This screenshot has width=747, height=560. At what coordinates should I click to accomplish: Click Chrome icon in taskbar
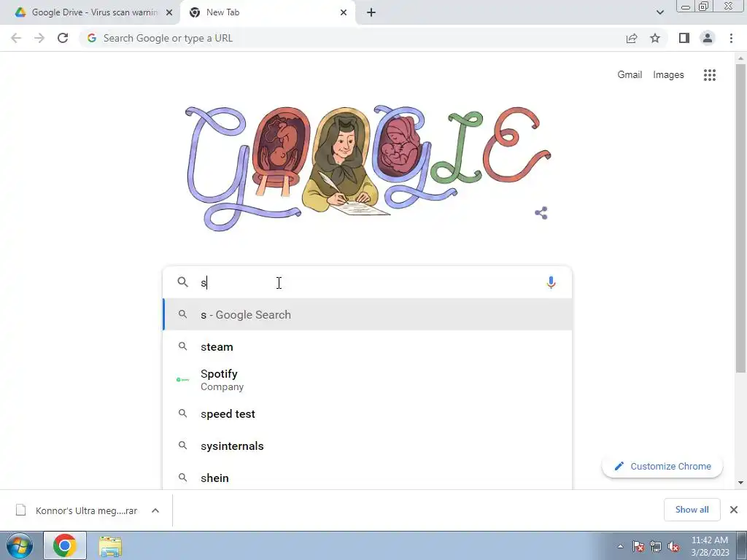(x=65, y=545)
